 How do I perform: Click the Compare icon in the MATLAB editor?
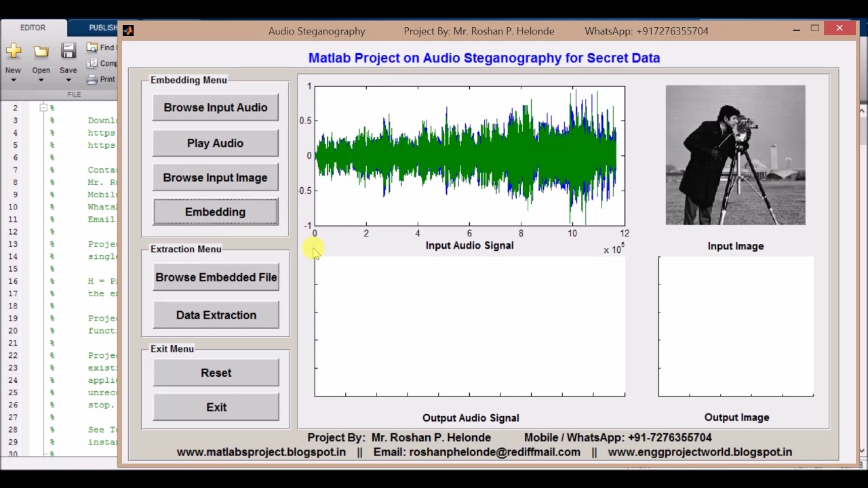92,64
